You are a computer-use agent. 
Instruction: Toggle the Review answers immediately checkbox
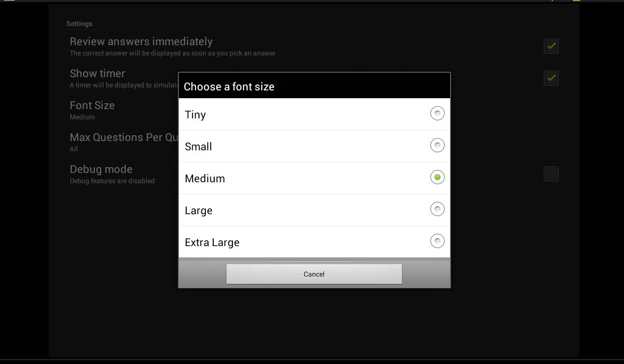pos(551,46)
